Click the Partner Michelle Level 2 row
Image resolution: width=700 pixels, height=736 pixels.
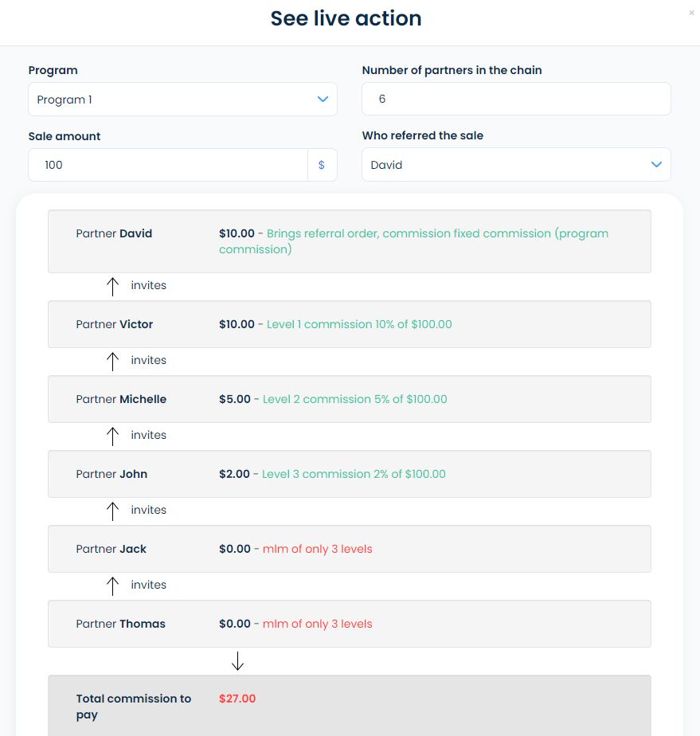349,399
